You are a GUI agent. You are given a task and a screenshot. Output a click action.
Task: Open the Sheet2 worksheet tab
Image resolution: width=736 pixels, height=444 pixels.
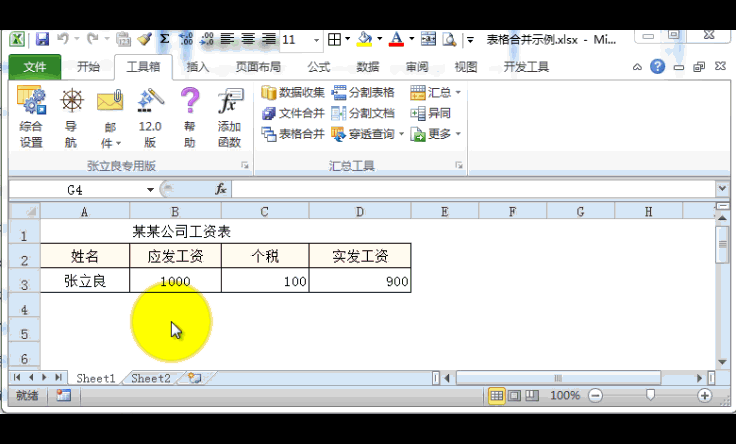[x=151, y=378]
